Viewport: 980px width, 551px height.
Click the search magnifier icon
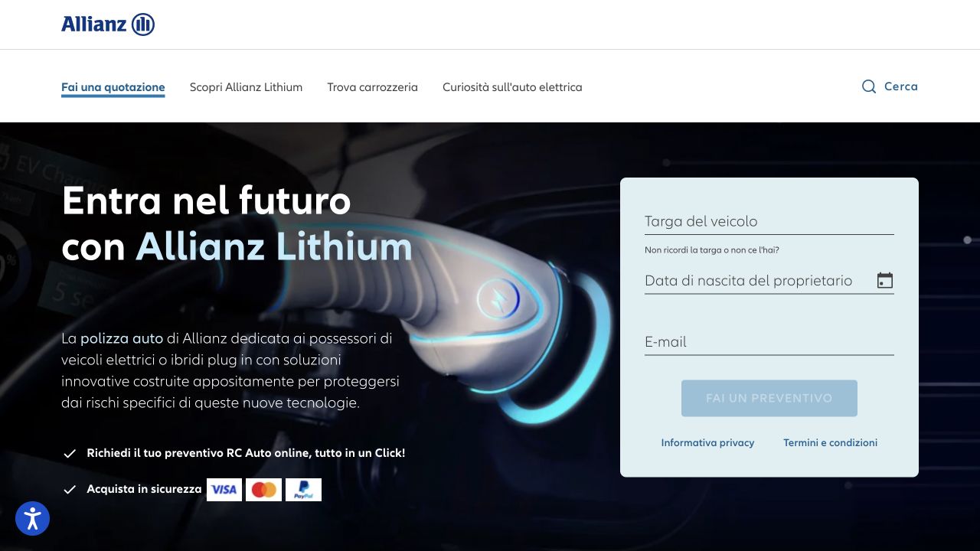869,86
